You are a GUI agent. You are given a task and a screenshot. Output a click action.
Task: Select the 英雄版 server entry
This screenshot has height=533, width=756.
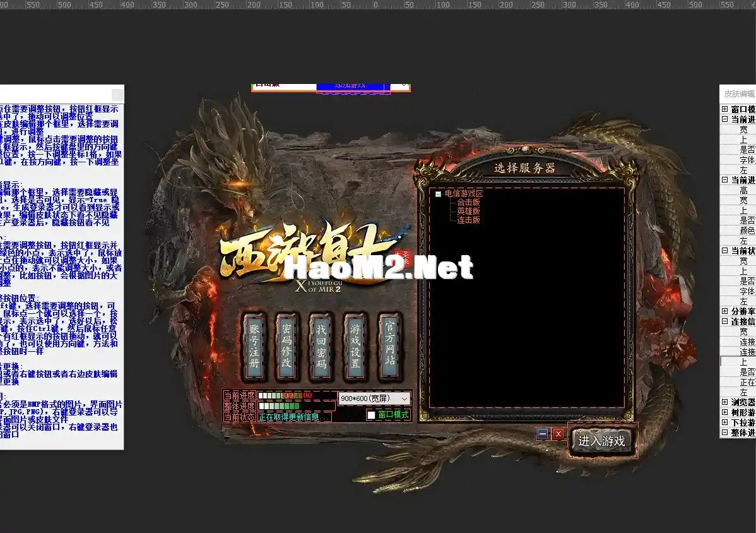(x=469, y=212)
